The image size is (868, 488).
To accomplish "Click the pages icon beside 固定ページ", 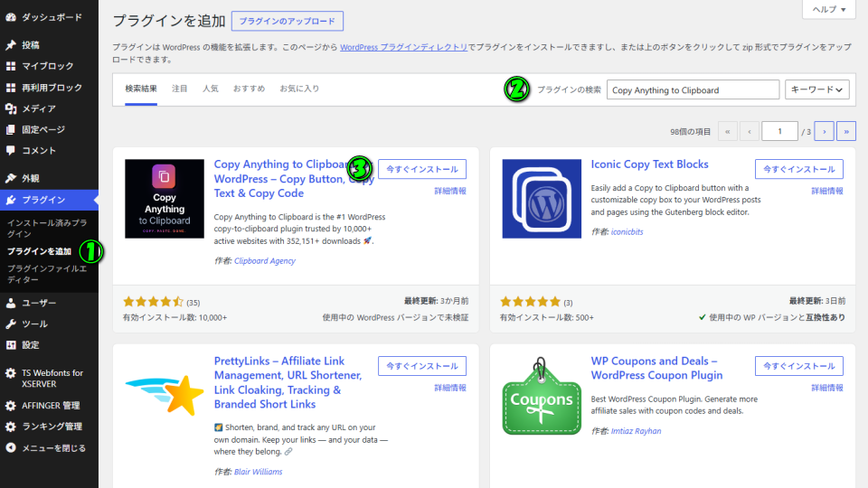I will coord(11,129).
